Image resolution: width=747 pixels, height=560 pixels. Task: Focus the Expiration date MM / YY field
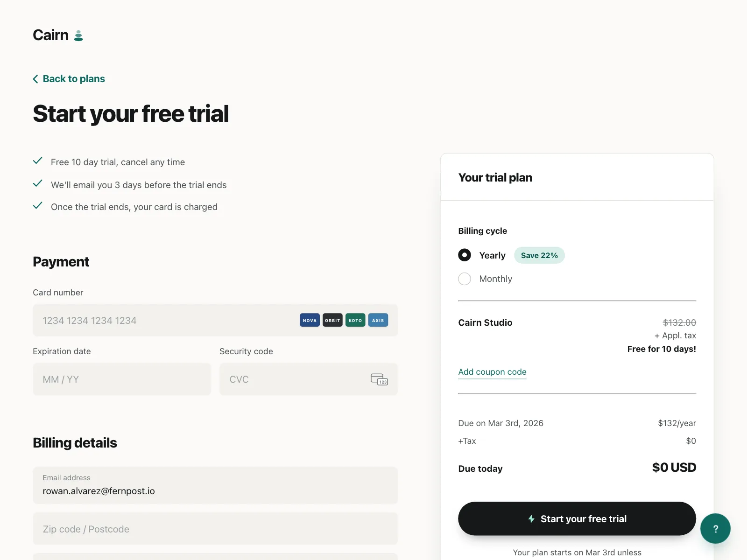122,379
